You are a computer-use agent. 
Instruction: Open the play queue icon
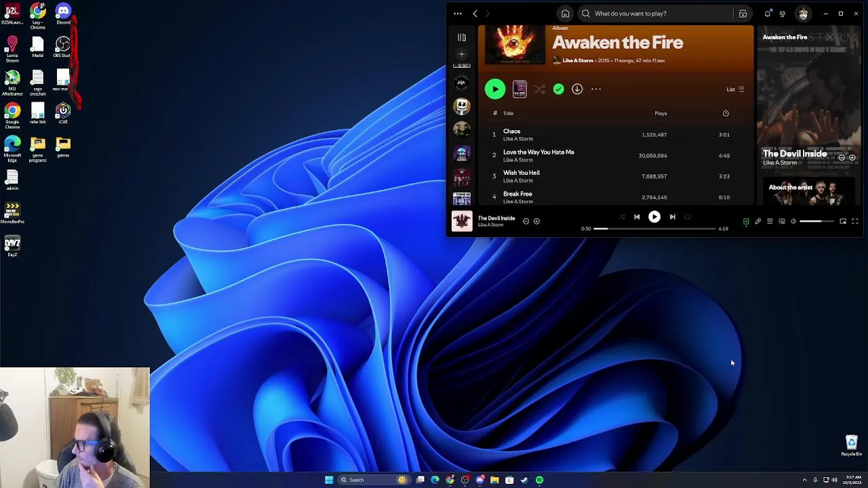pos(770,221)
